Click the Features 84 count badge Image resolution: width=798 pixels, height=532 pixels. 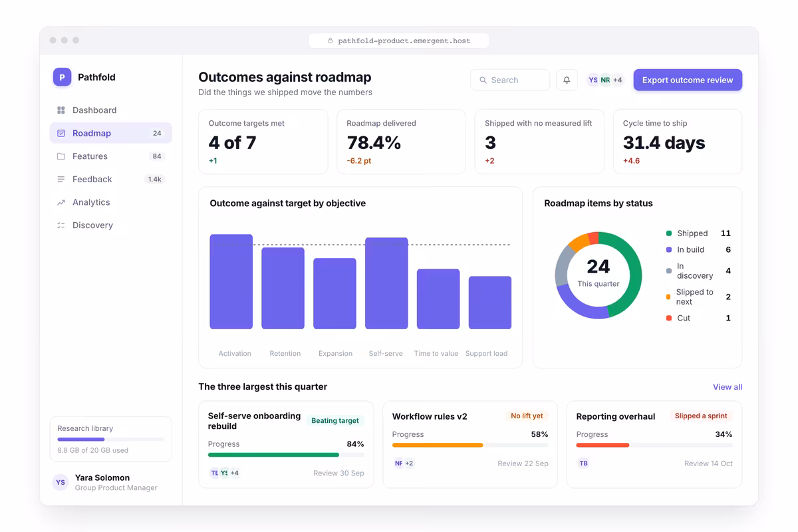click(x=157, y=156)
